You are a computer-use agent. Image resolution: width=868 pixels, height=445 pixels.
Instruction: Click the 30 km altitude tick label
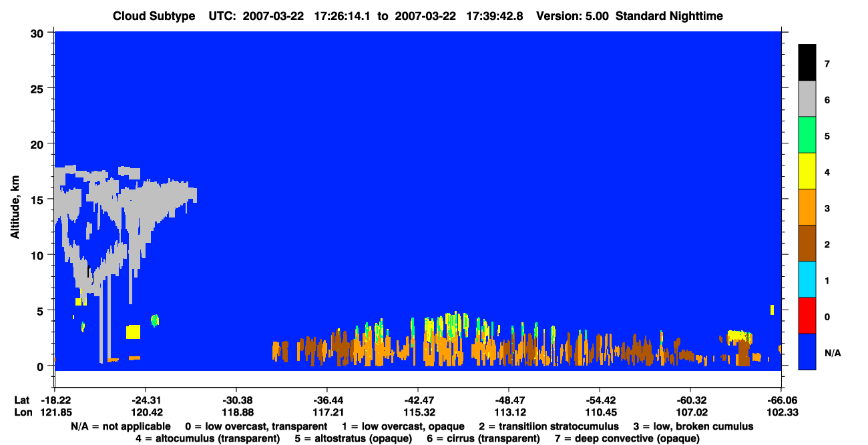coord(39,33)
